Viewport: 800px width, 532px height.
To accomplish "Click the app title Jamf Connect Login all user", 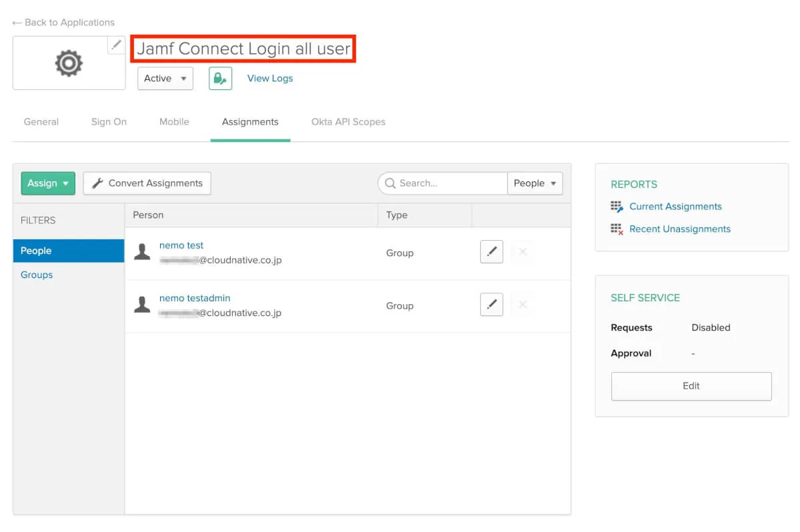I will pos(243,49).
